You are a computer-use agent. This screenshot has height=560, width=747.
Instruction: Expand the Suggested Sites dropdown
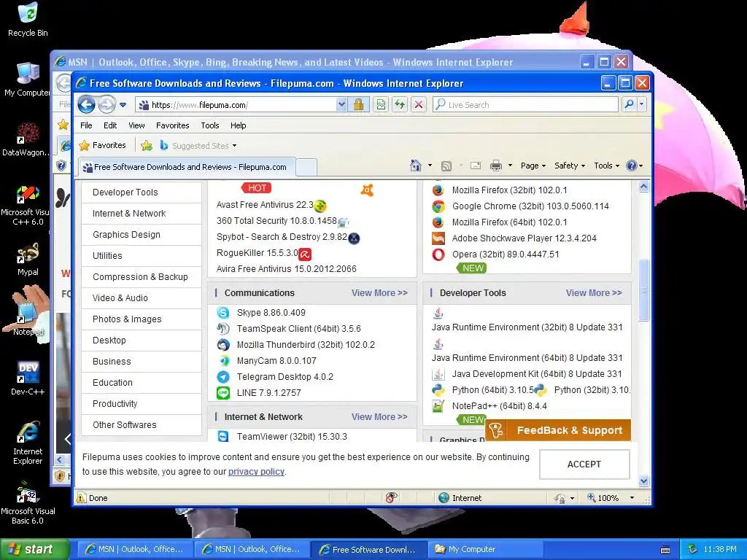(234, 146)
